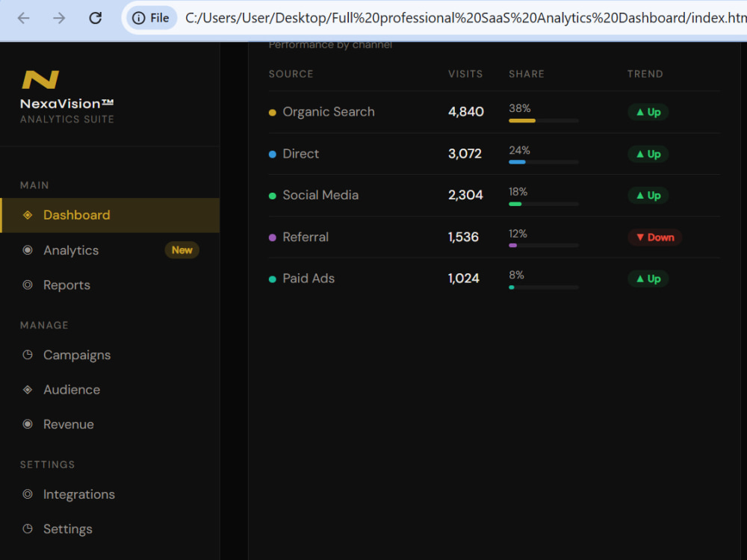Viewport: 747px width, 560px height.
Task: Reload the page
Action: pos(96,18)
